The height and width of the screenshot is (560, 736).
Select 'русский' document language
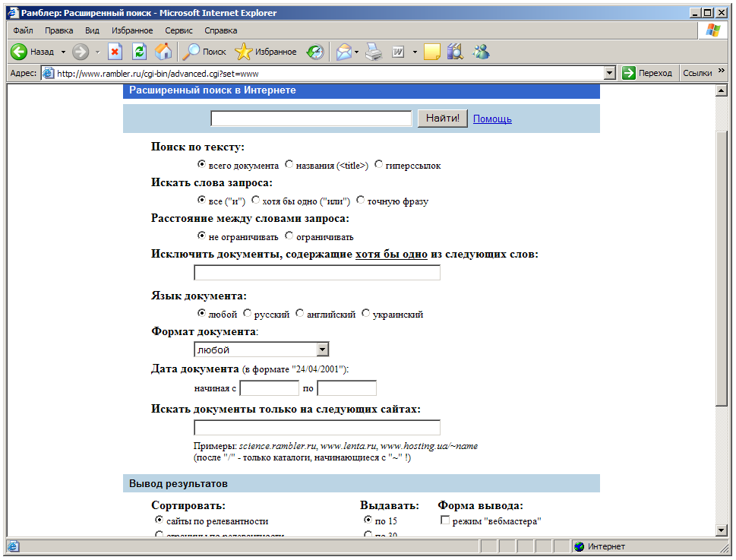247,313
